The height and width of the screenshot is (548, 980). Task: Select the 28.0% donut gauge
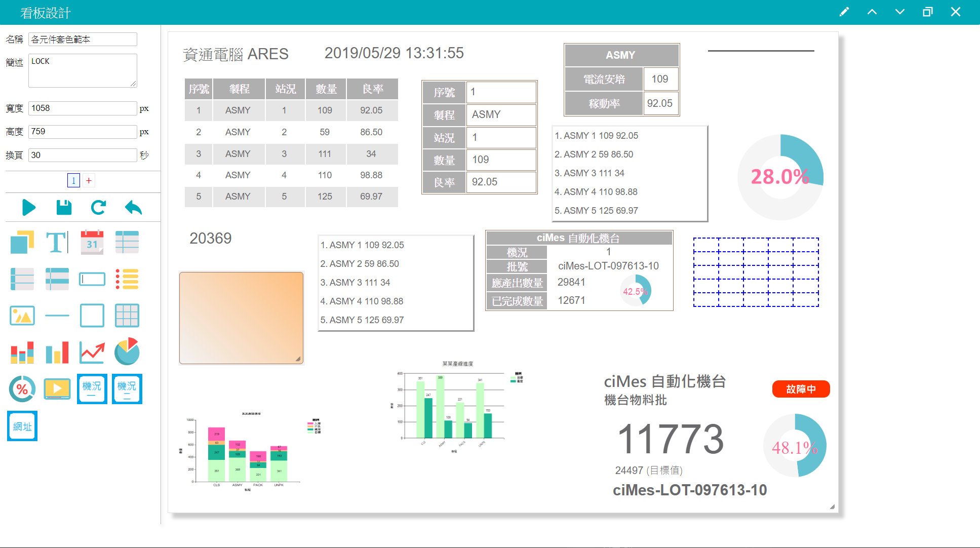(780, 177)
